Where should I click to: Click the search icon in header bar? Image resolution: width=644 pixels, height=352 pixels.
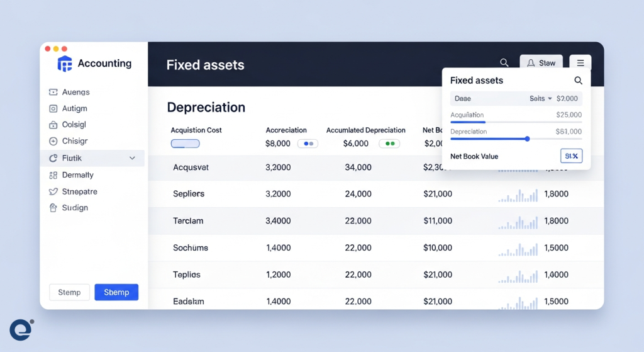504,63
